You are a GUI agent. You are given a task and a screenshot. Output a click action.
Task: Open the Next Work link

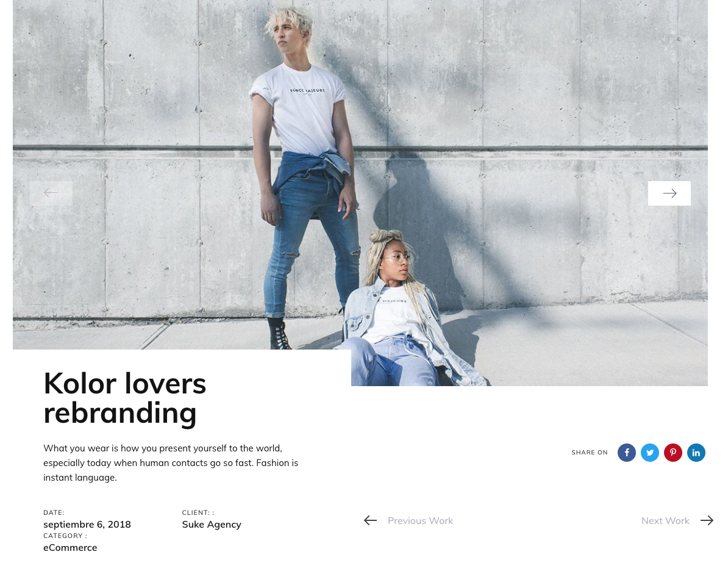(665, 521)
